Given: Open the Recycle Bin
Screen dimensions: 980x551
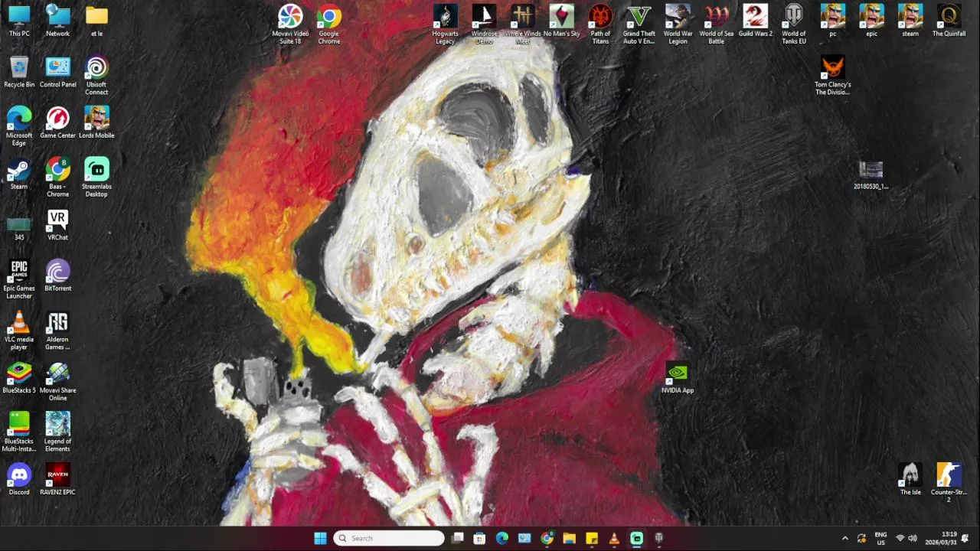Looking at the screenshot, I should pyautogui.click(x=19, y=72).
